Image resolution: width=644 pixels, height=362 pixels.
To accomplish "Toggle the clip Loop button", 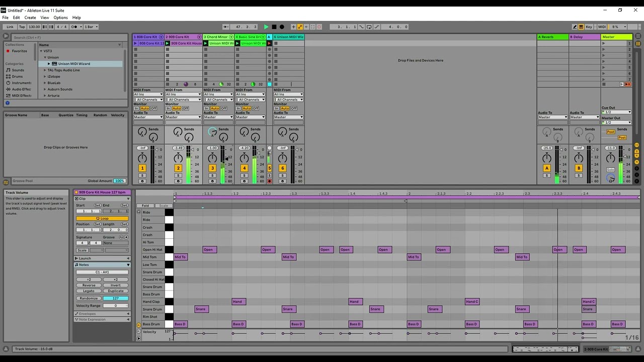I will tap(102, 219).
